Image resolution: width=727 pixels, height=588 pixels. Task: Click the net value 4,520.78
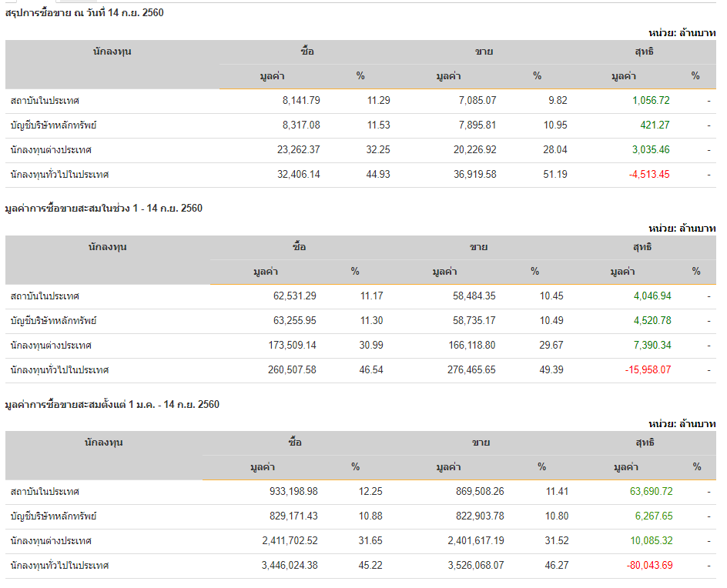652,321
